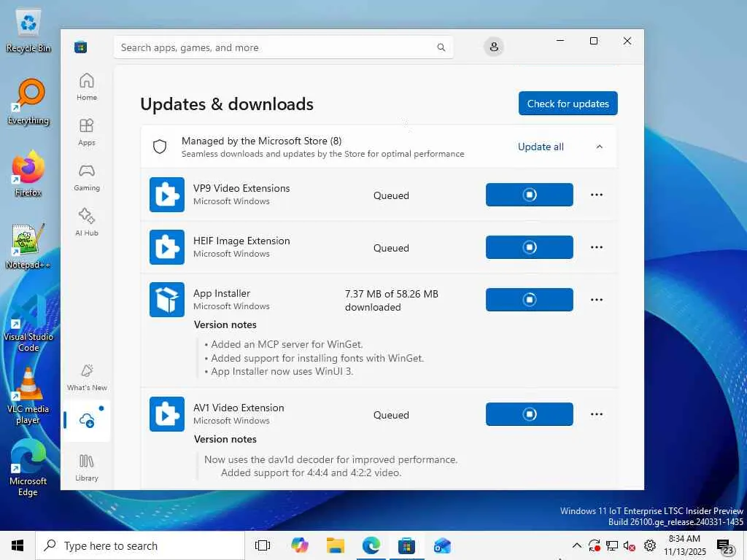Click the 7.37 MB of 58.26 MB downloaded status
This screenshot has height=560, width=747.
[392, 300]
